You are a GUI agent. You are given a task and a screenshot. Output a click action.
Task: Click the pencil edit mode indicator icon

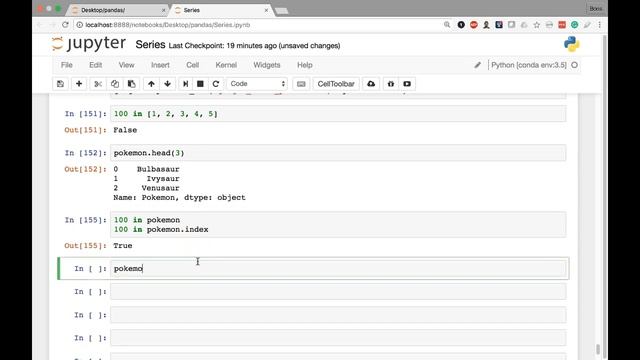point(477,65)
